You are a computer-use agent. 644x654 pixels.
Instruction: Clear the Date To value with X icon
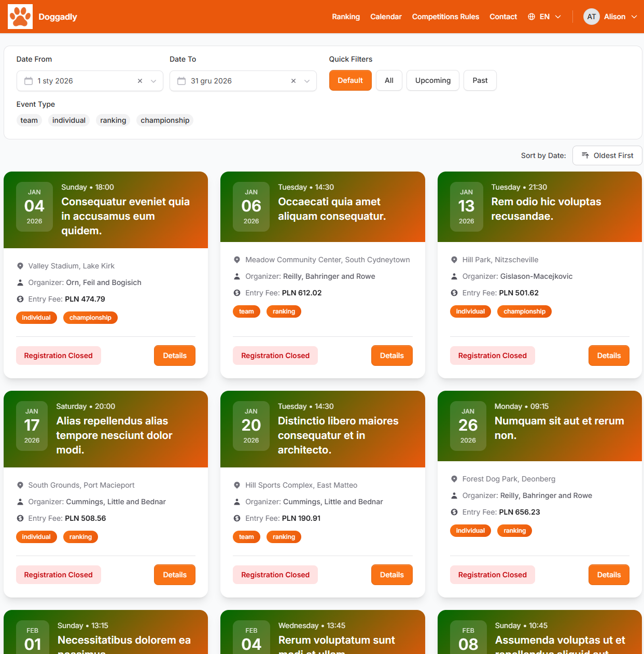pyautogui.click(x=293, y=81)
